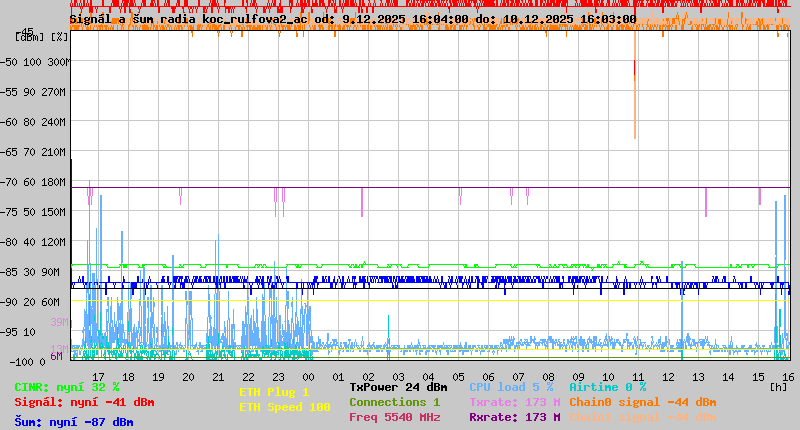Click the 'Chain0 signal -44 dBm' legend label
800x430 pixels.
(x=643, y=402)
